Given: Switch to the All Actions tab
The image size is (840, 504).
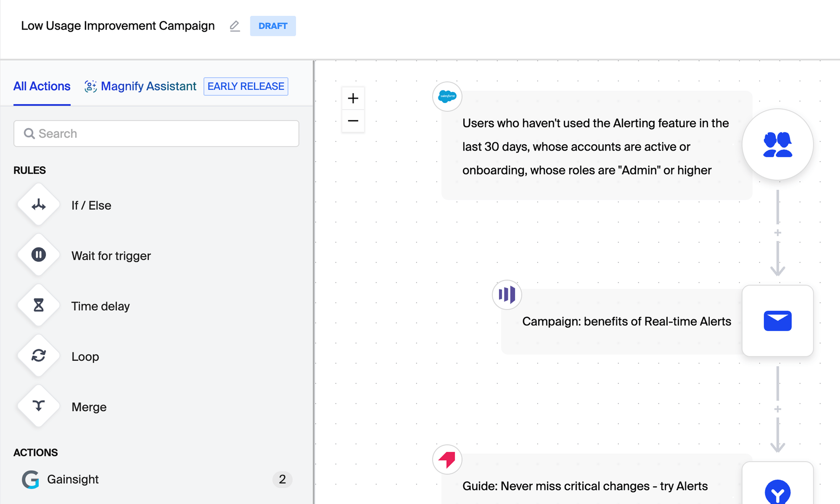Looking at the screenshot, I should point(42,86).
